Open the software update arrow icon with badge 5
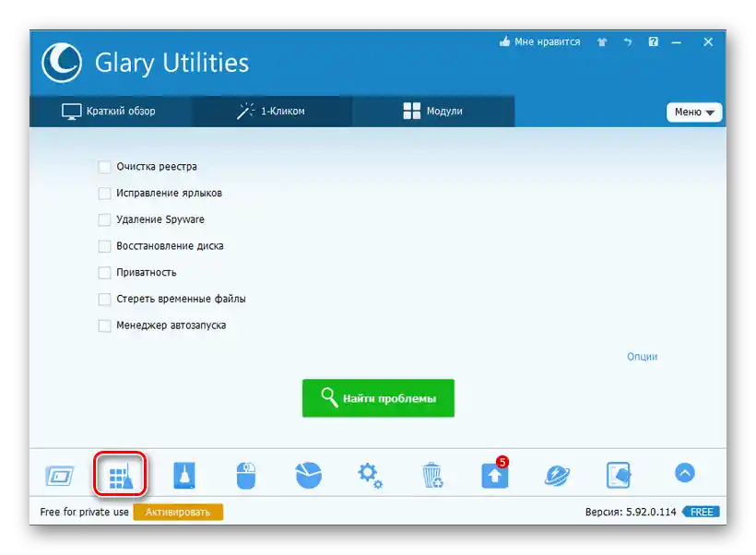This screenshot has height=555, width=756. pyautogui.click(x=495, y=474)
